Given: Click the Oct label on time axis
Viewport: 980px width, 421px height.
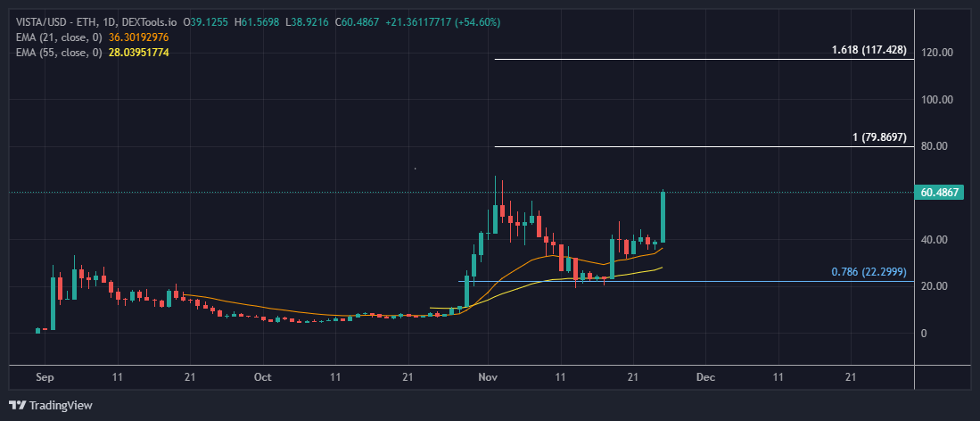Looking at the screenshot, I should [x=263, y=378].
